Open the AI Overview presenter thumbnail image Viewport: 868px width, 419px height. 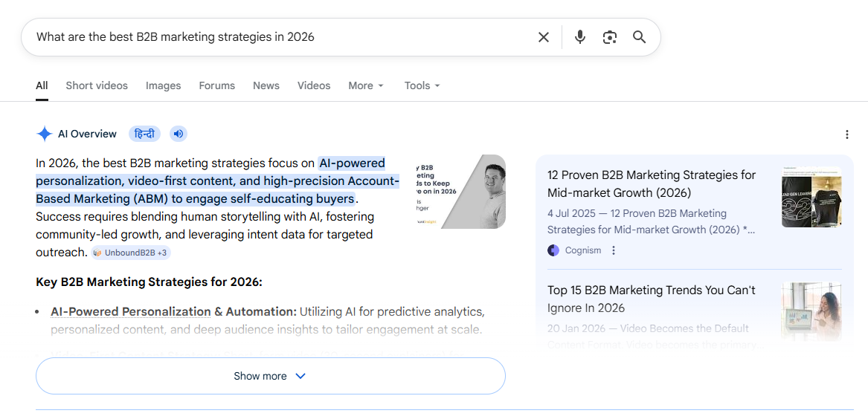[461, 191]
